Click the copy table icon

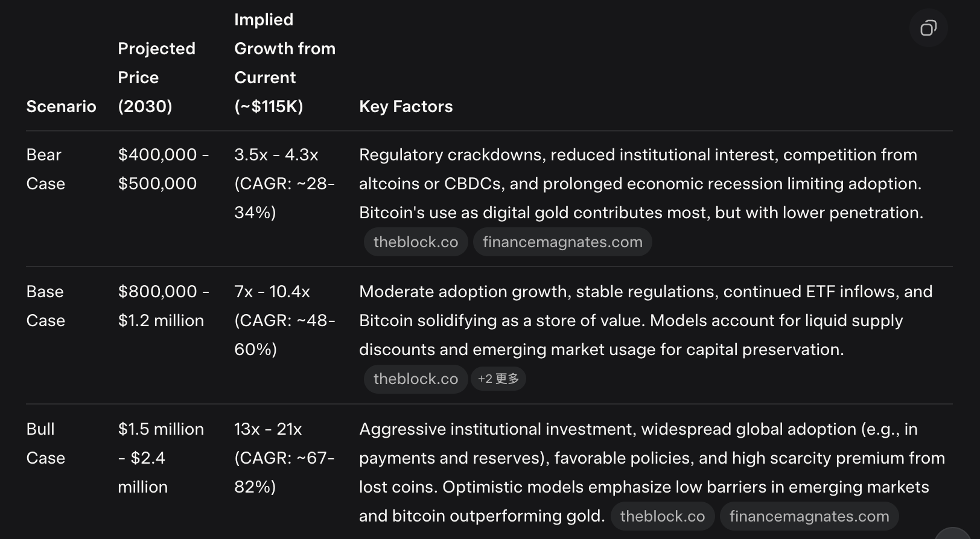point(928,28)
